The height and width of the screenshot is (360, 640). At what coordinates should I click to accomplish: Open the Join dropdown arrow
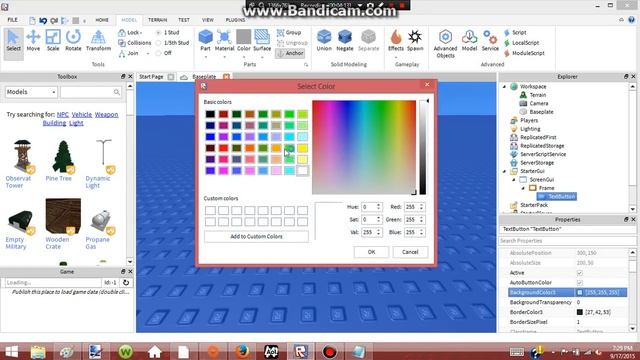(x=147, y=53)
